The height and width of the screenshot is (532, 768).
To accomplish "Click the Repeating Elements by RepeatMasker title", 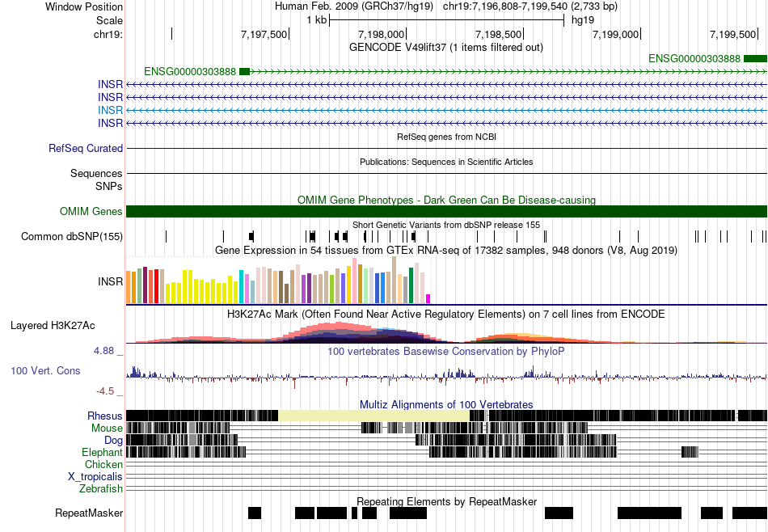I will (x=447, y=501).
